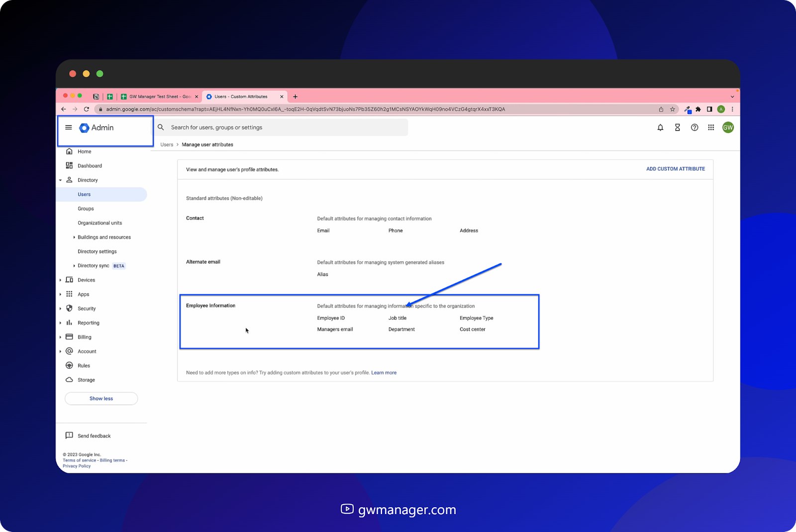Click the Home icon in sidebar
796x532 pixels.
[x=69, y=152]
